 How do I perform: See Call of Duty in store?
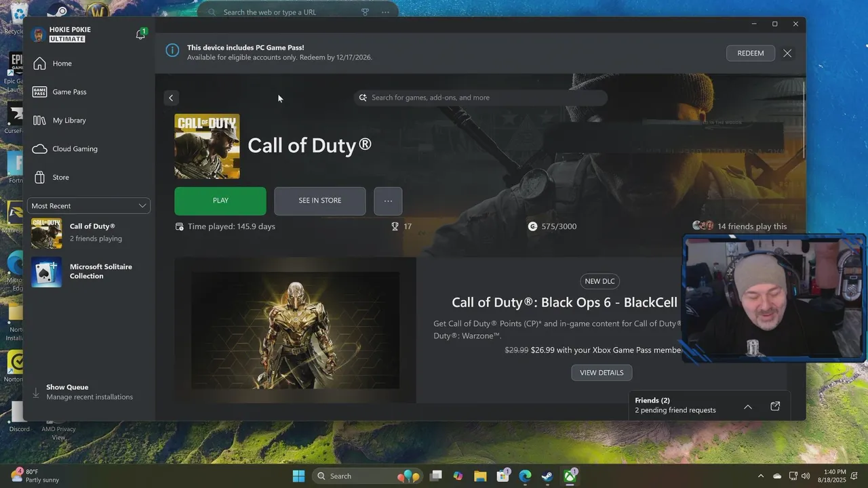(x=320, y=201)
